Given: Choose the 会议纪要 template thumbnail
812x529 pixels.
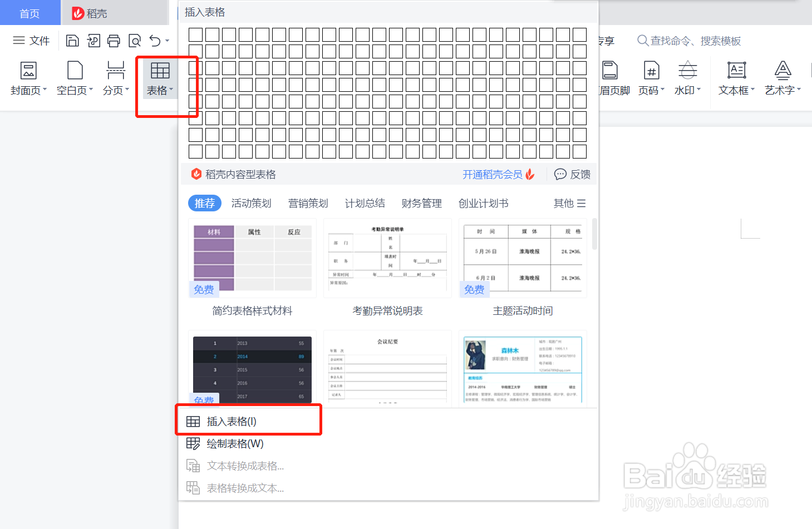Looking at the screenshot, I should click(387, 369).
